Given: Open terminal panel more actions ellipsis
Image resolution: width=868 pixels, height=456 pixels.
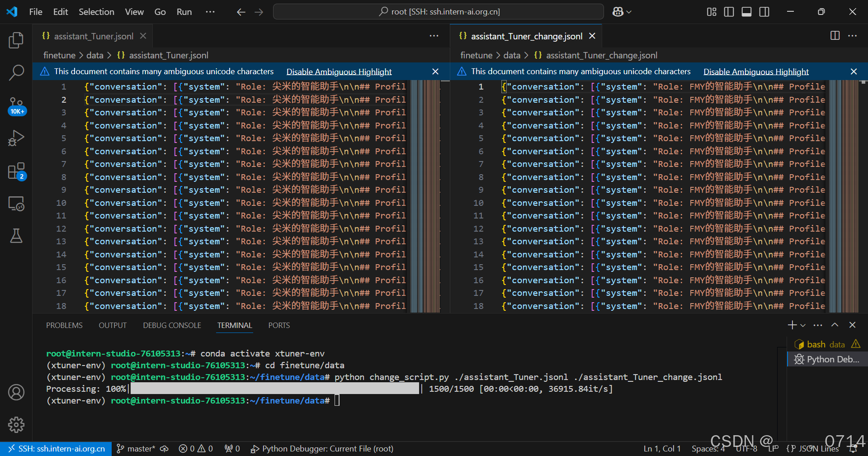Looking at the screenshot, I should coord(818,325).
